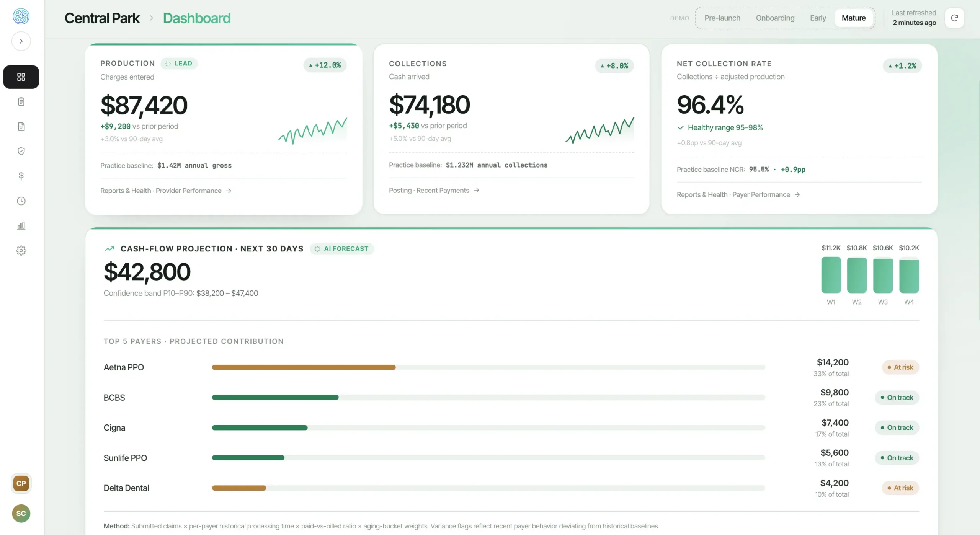Click the $9,800 BCBS amount
Viewport: 980px width, 535px height.
(835, 392)
